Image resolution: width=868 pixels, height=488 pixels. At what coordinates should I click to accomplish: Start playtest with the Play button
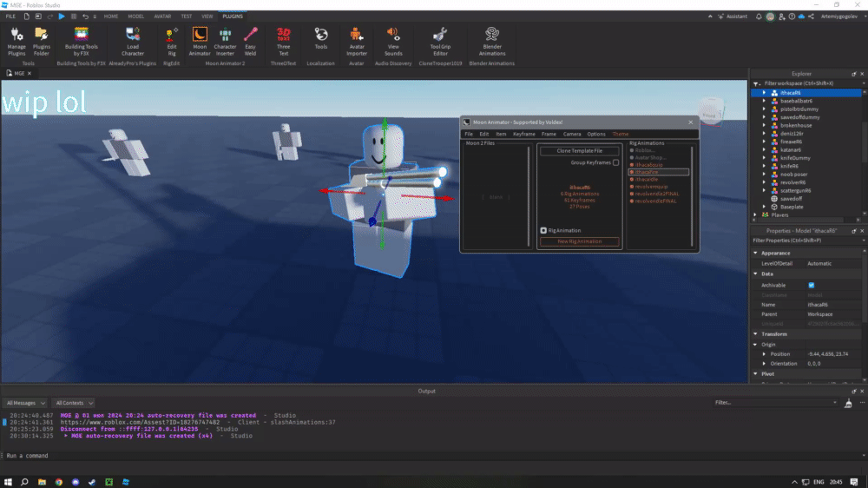[x=62, y=16]
